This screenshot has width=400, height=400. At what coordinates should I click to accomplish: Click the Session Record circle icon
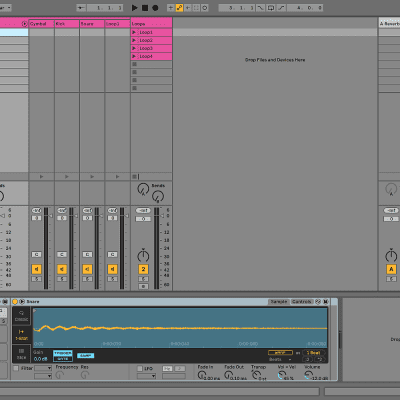205,8
